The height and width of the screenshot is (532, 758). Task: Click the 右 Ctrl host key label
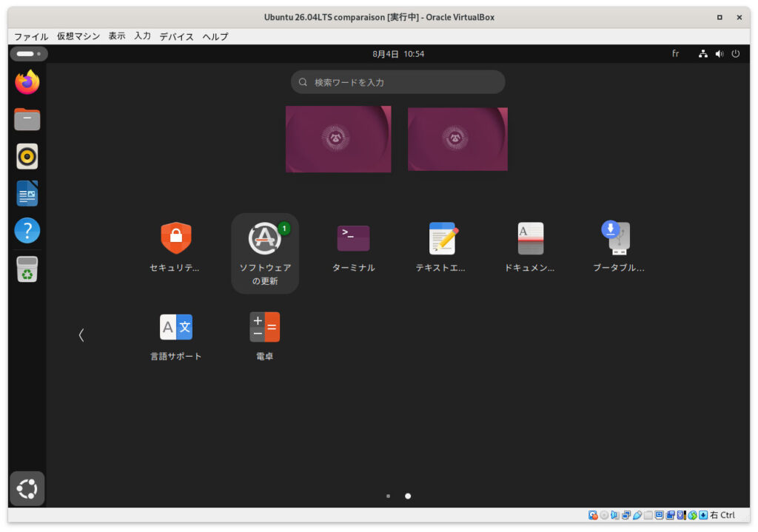point(722,515)
